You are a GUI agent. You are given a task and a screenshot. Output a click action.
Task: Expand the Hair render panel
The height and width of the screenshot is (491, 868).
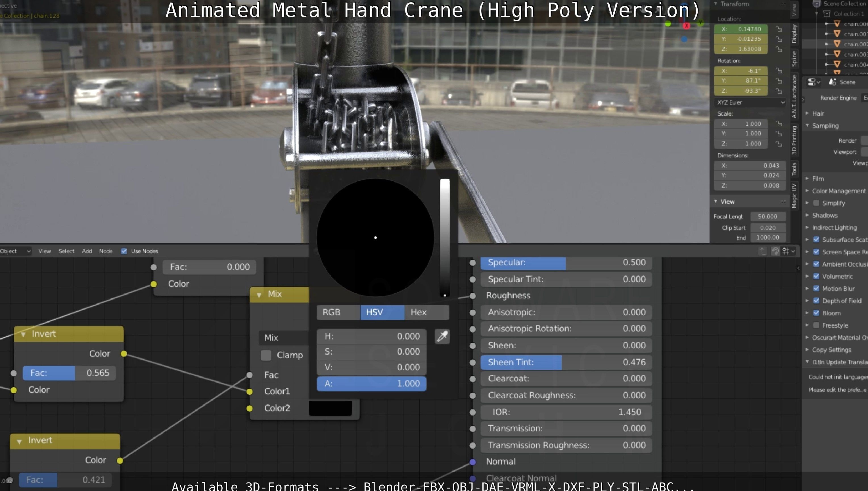[807, 113]
